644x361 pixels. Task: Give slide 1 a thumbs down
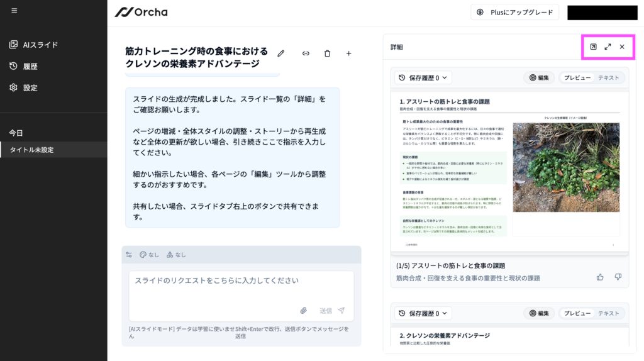coord(618,277)
